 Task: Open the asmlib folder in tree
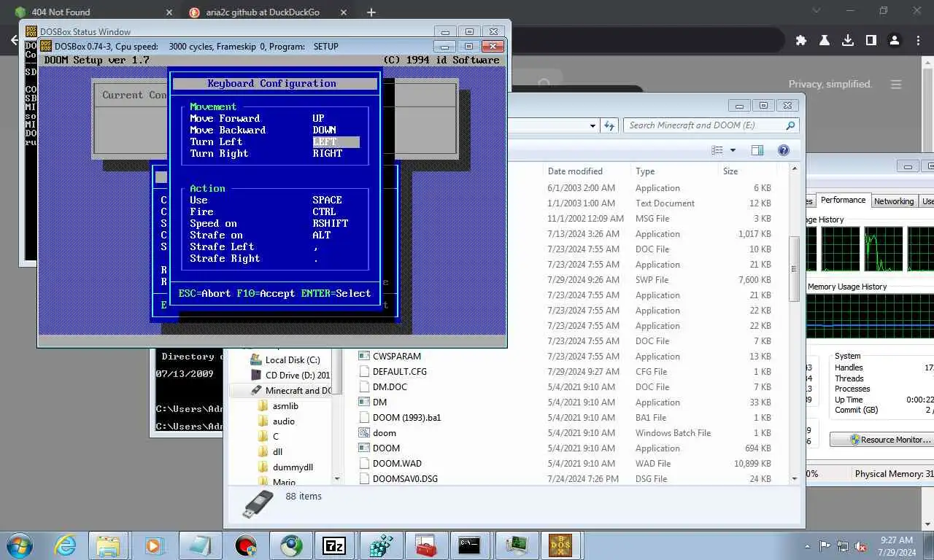point(285,406)
